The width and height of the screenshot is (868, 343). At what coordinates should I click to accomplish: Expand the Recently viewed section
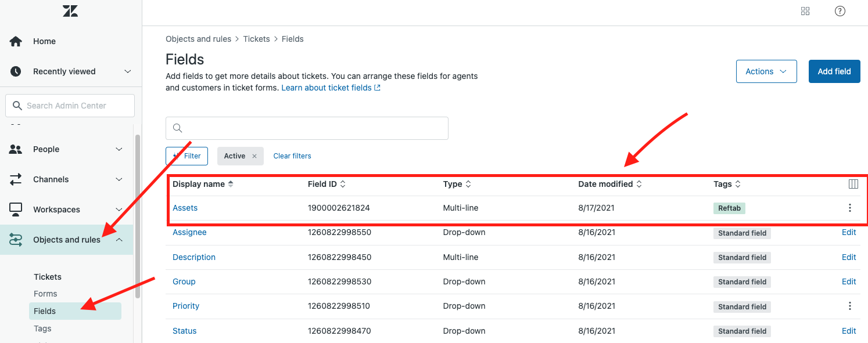click(128, 71)
